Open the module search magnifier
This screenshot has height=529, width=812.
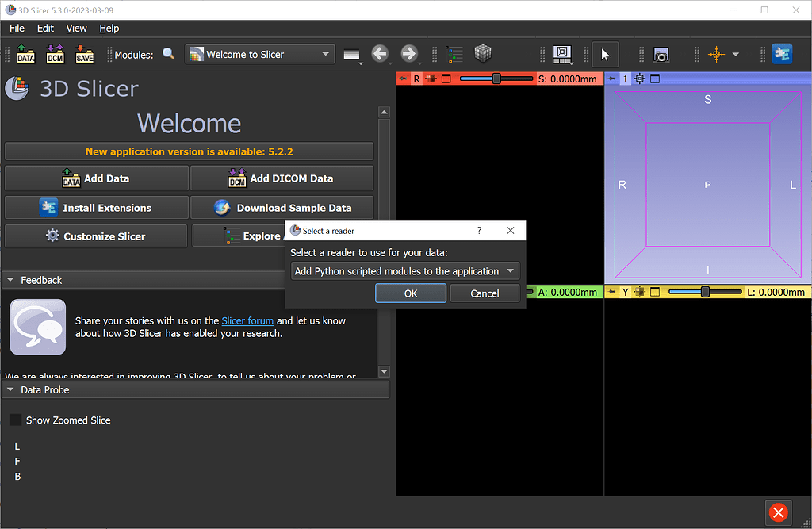169,54
